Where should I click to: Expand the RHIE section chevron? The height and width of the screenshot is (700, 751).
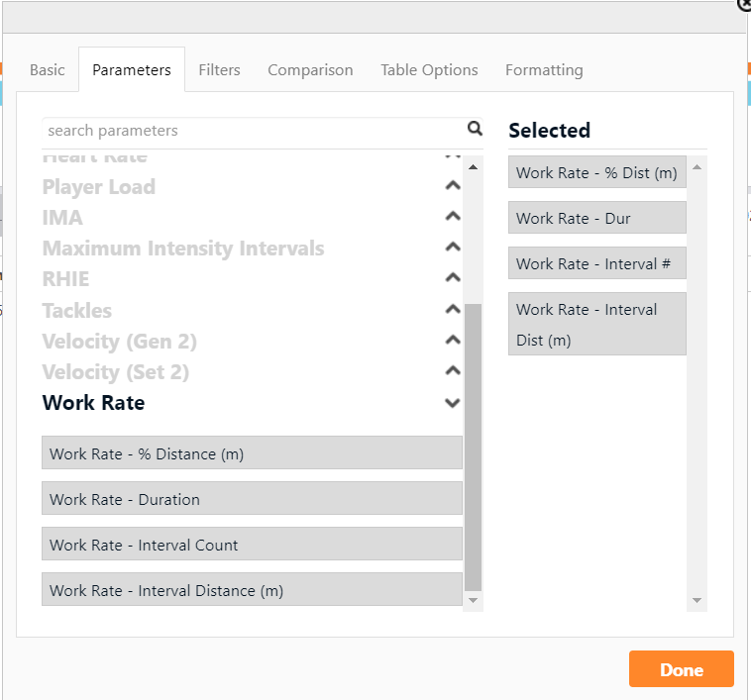click(x=453, y=277)
